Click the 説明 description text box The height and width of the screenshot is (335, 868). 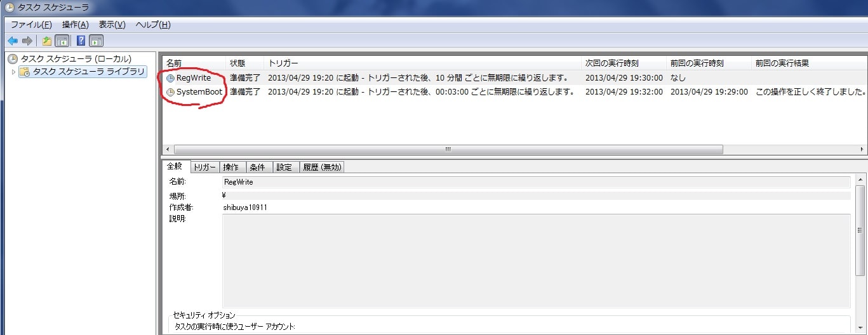pos(536,261)
